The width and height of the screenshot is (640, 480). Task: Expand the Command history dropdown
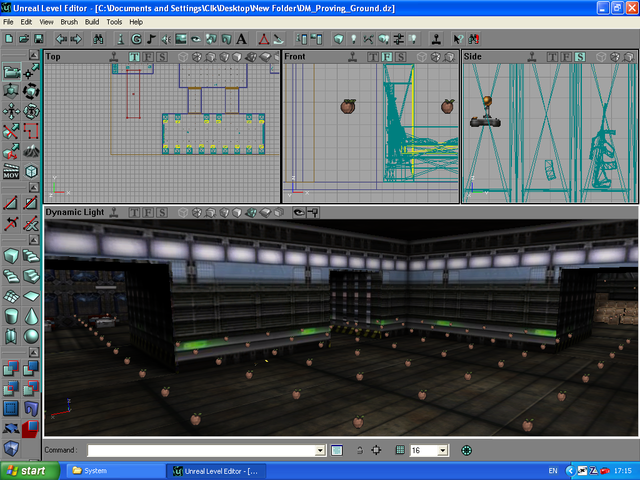click(x=320, y=451)
